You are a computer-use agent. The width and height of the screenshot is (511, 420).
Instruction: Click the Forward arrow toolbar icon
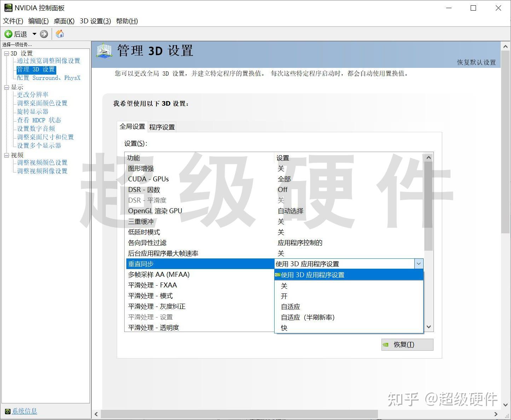[x=44, y=34]
